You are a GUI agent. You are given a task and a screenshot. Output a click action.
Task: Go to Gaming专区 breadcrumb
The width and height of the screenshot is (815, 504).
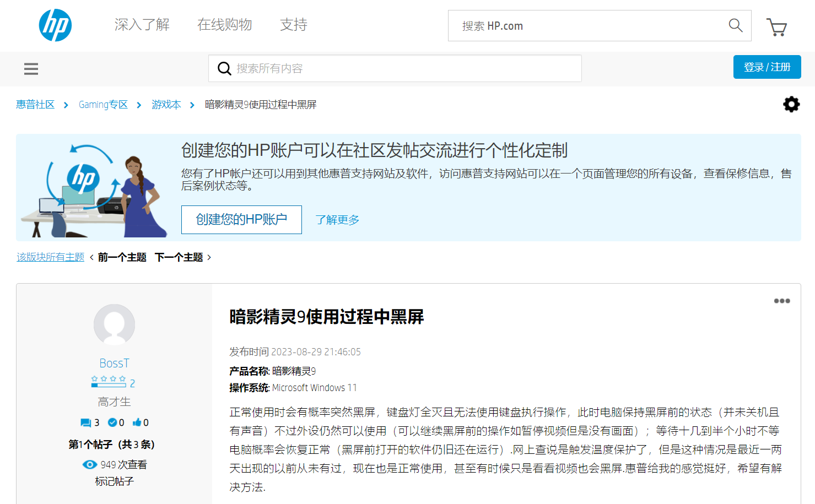point(103,105)
